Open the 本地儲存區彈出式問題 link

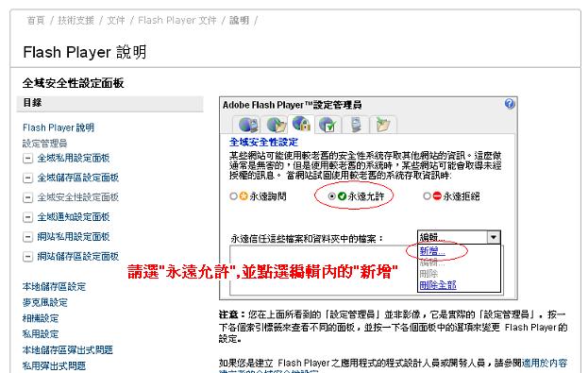pos(68,349)
